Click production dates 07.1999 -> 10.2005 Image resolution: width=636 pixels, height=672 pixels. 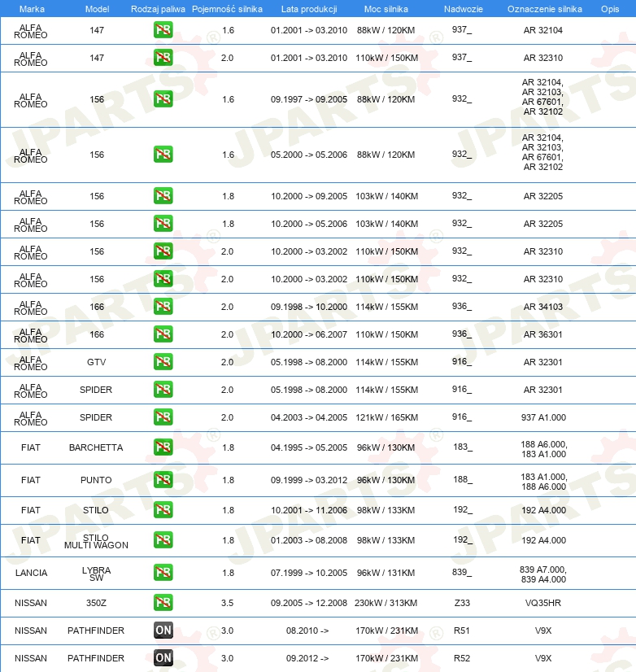pyautogui.click(x=309, y=573)
